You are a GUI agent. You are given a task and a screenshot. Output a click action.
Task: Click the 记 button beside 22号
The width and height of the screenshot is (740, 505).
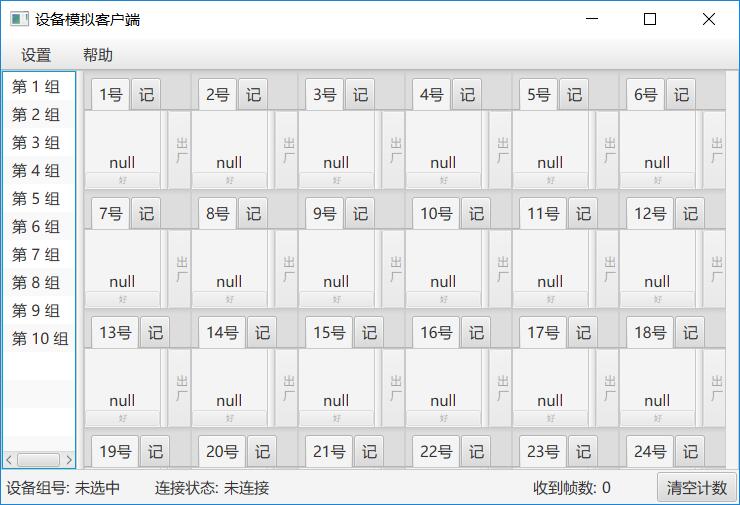[476, 451]
